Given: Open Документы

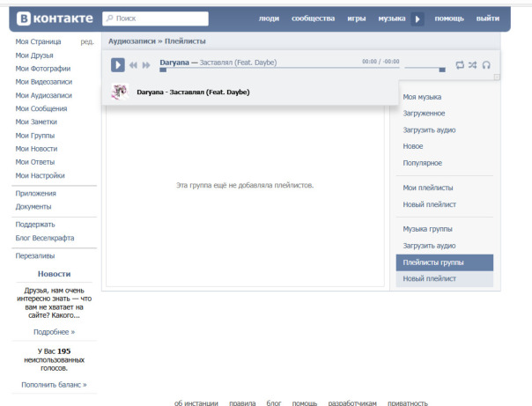Looking at the screenshot, I should click(33, 207).
